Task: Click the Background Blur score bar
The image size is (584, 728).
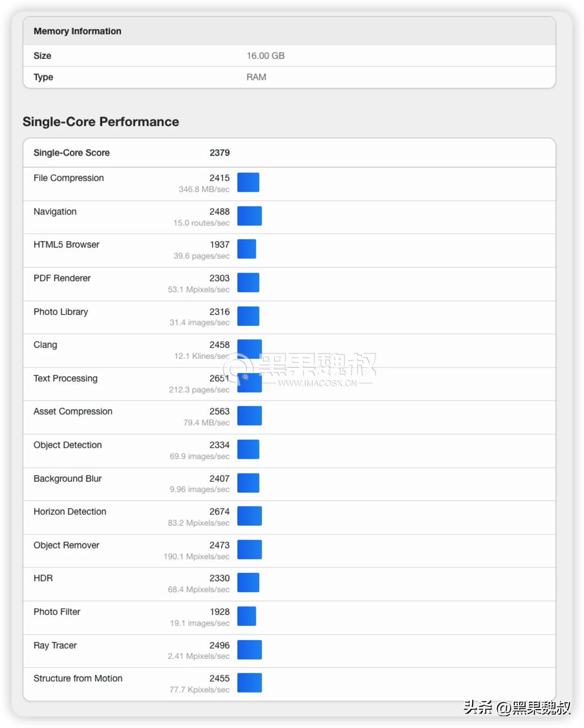Action: point(248,483)
